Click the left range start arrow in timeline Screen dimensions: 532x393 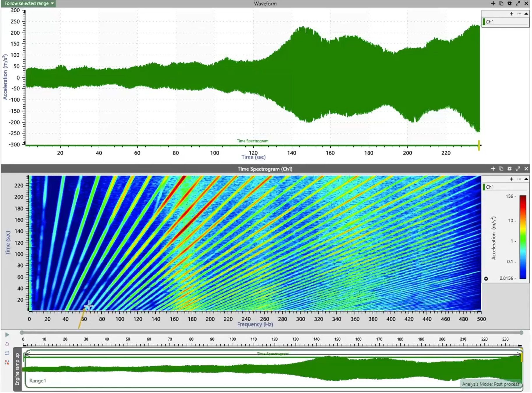point(27,354)
